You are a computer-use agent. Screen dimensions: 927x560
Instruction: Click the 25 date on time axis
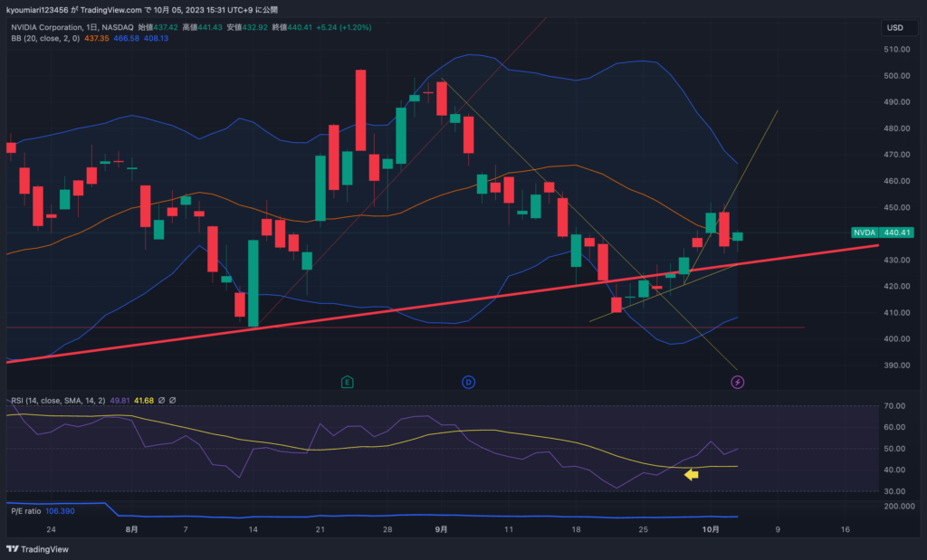click(x=644, y=529)
